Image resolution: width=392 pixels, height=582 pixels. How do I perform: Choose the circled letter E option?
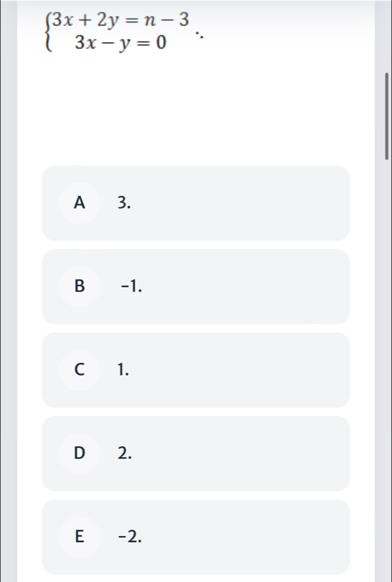pyautogui.click(x=79, y=537)
